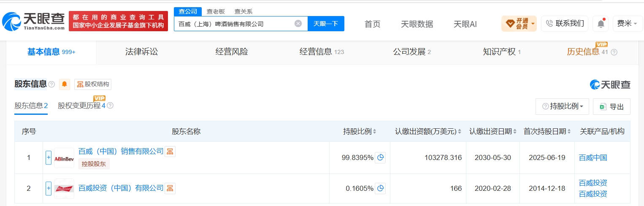Open the upper 百威投资 link in row 2

pyautogui.click(x=593, y=183)
